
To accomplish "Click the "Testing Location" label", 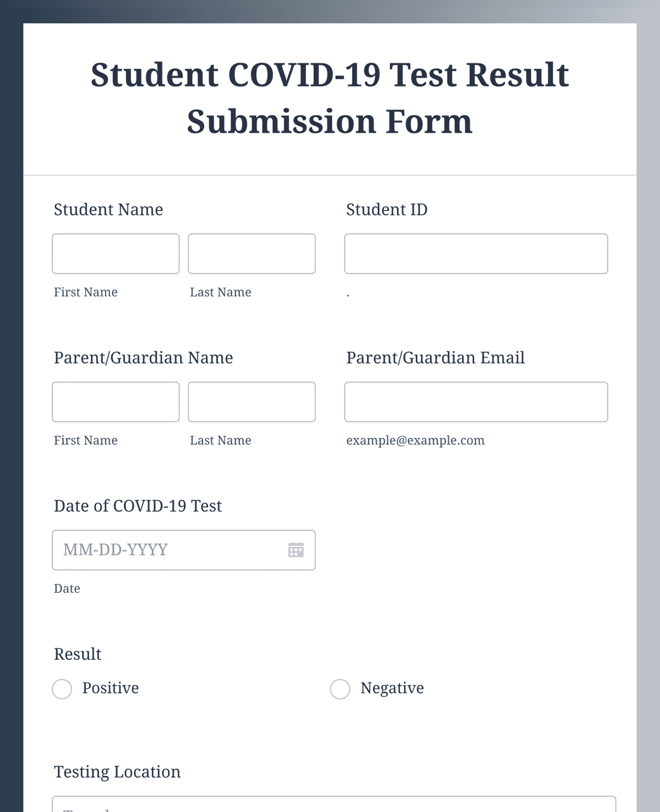I will 118,772.
